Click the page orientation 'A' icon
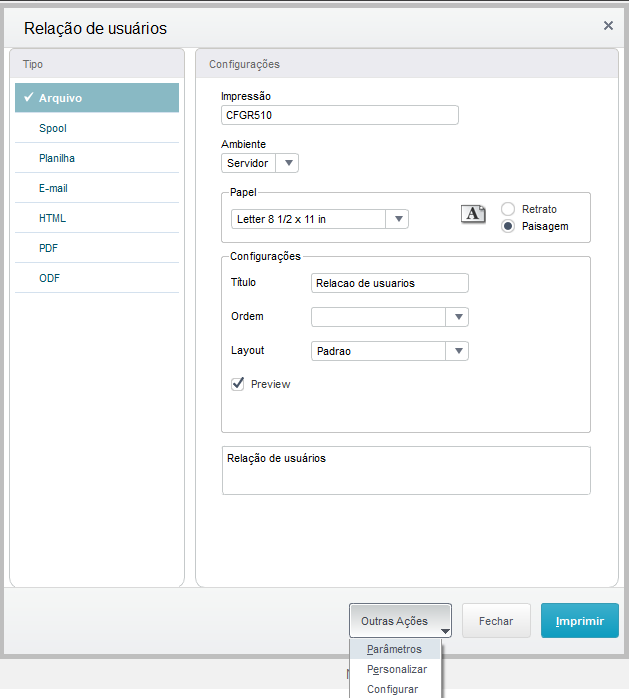The height and width of the screenshot is (698, 629). click(x=473, y=215)
